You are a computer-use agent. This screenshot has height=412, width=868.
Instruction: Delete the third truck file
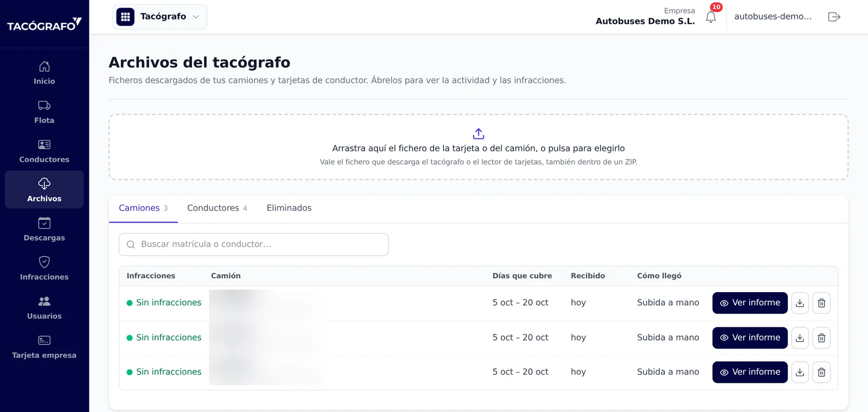click(821, 372)
